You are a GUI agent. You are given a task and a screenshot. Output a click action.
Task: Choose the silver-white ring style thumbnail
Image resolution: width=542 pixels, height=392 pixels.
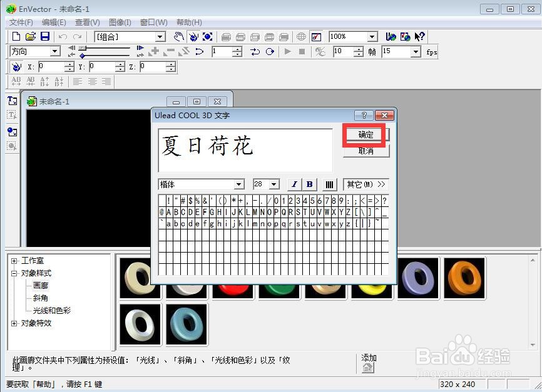pos(140,324)
